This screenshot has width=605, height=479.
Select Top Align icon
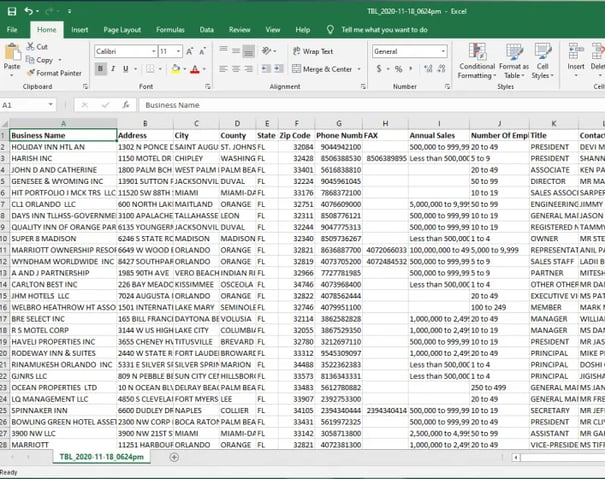pos(223,51)
